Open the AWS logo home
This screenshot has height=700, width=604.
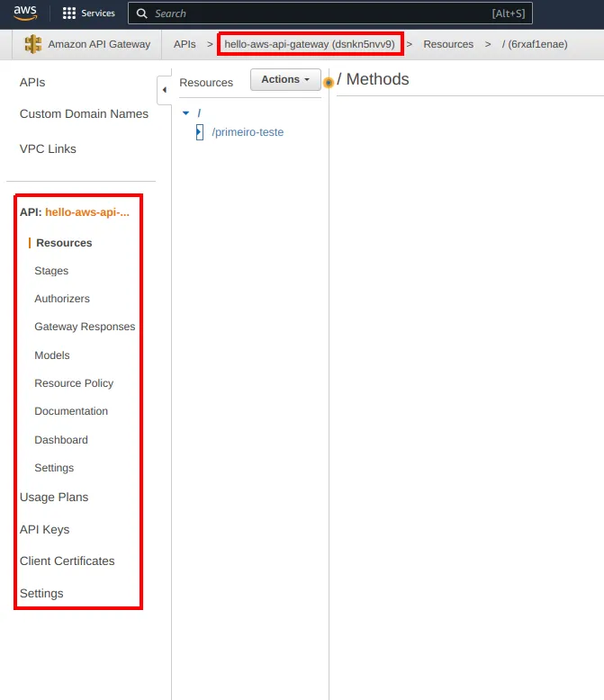coord(25,13)
